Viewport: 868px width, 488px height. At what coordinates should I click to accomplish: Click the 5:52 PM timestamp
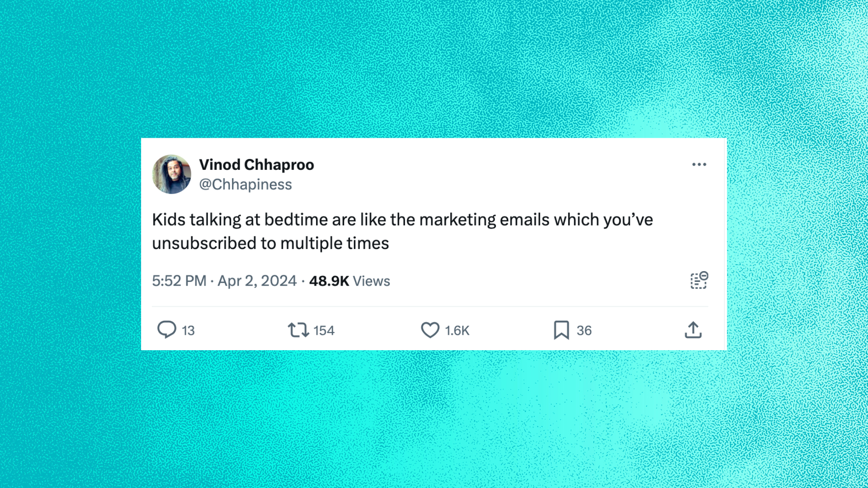(179, 281)
